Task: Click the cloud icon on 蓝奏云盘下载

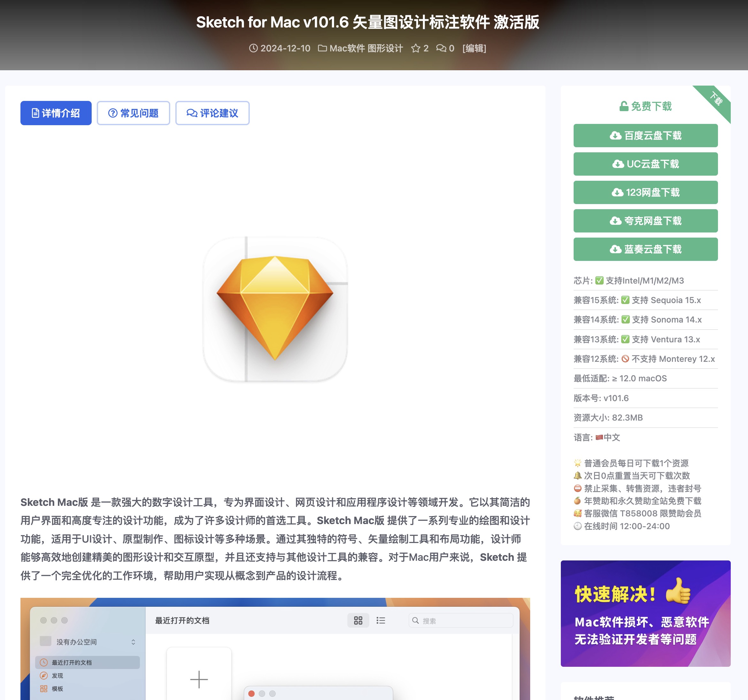Action: click(x=615, y=249)
